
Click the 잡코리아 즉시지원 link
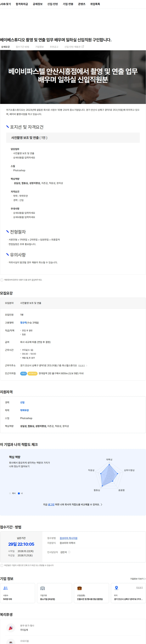coord(68,538)
